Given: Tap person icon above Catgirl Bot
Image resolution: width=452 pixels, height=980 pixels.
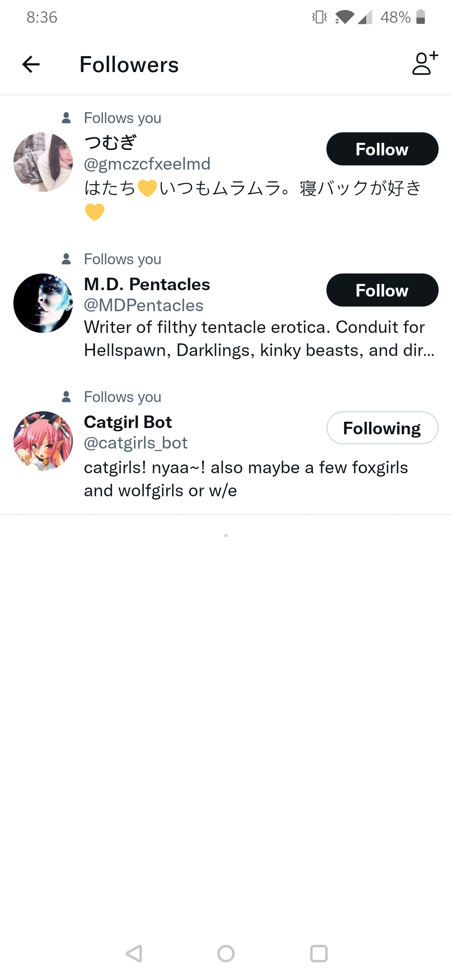Looking at the screenshot, I should (x=66, y=397).
